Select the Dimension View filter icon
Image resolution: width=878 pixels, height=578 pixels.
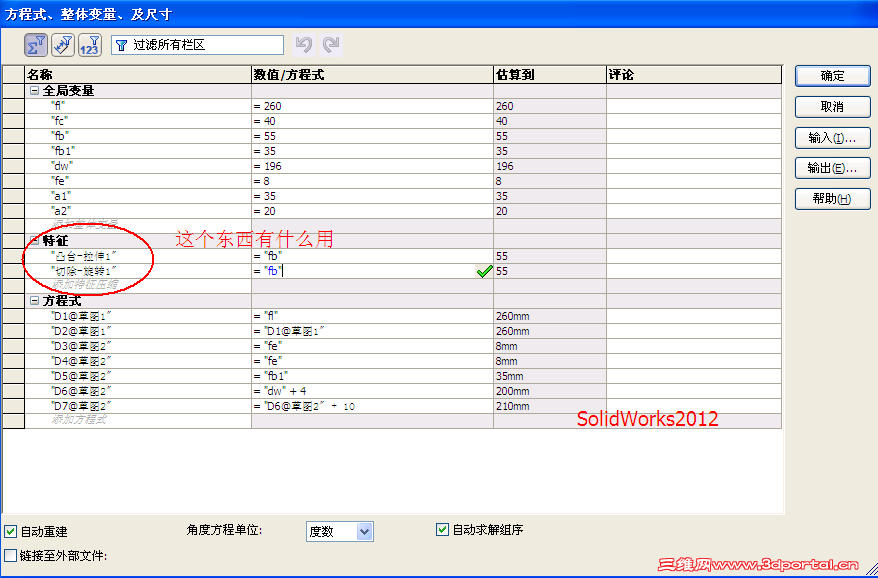coord(62,44)
